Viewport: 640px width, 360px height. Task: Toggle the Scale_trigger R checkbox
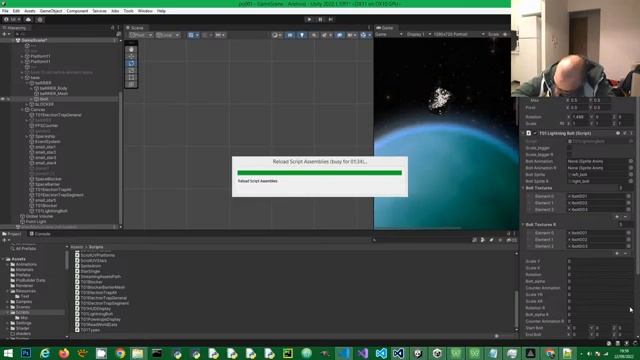tap(570, 155)
